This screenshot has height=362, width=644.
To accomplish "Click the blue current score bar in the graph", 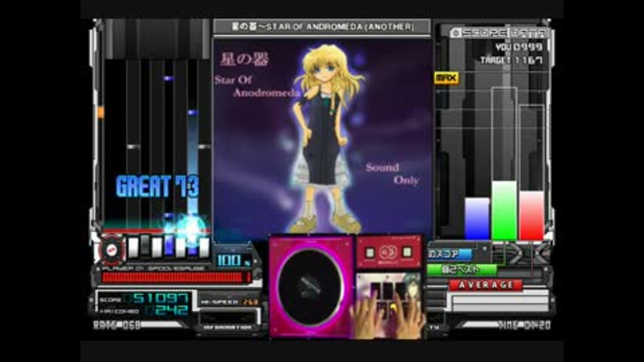I will point(477,219).
